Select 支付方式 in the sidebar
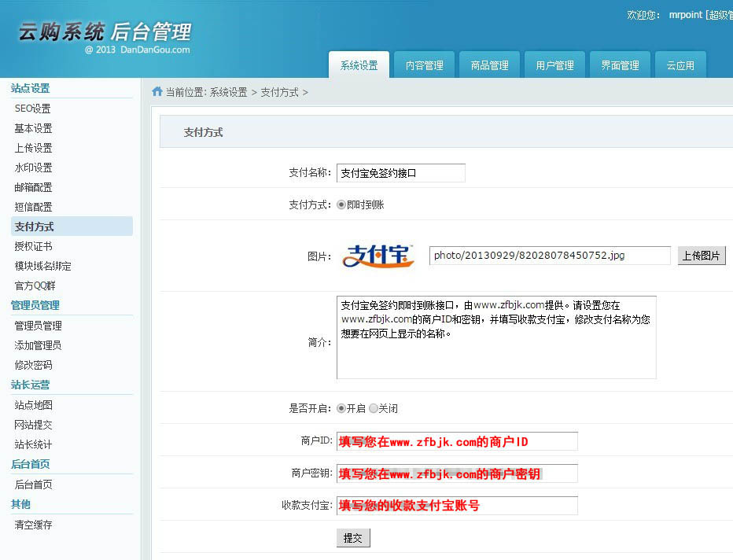 pyautogui.click(x=72, y=227)
